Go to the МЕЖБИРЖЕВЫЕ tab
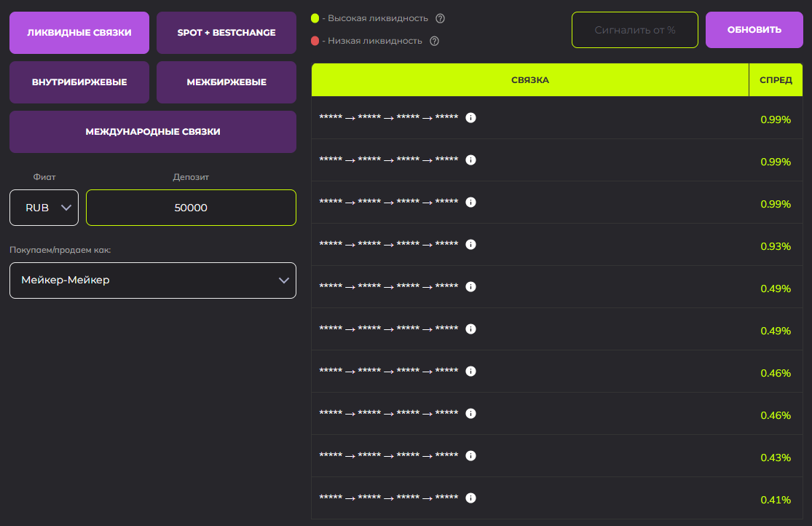Viewport: 812px width, 526px height. 226,82
